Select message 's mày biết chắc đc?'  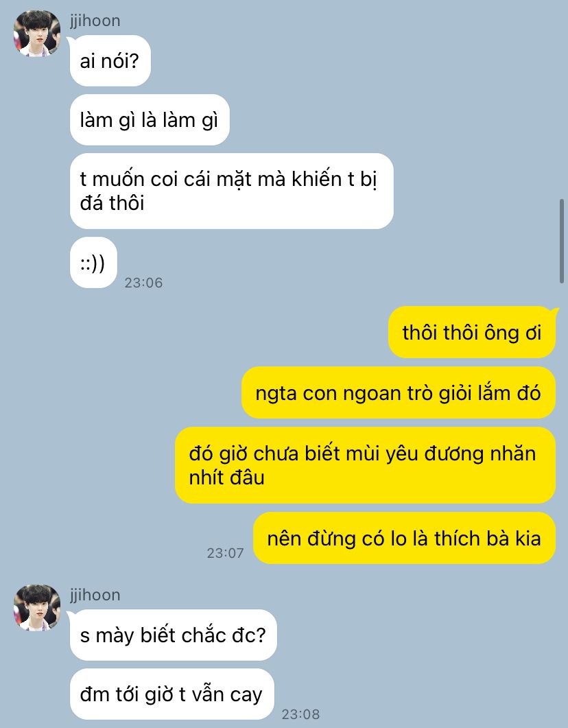point(173,635)
